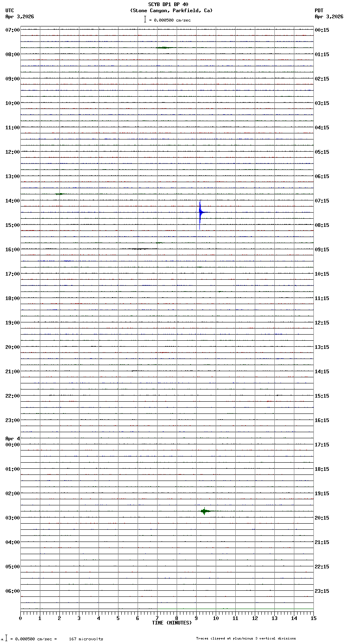
Task: Click the dark noise segment on the 16:00 trace
Action: pos(140,249)
